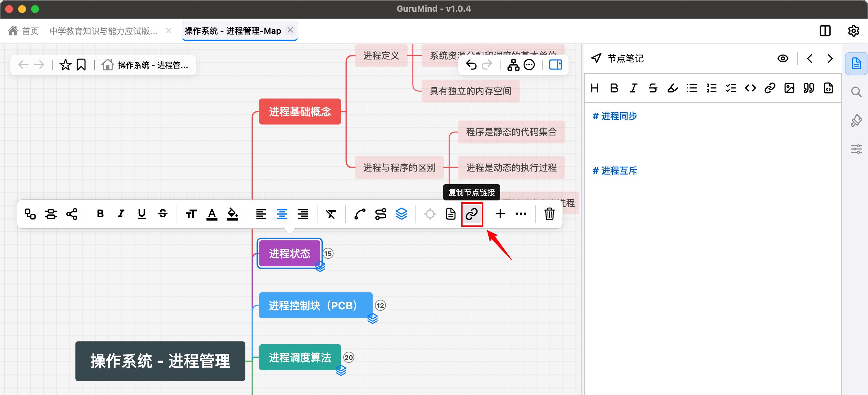Switch to 中学教育知识与能力应试版 tab
Image resolution: width=868 pixels, height=395 pixels.
104,31
